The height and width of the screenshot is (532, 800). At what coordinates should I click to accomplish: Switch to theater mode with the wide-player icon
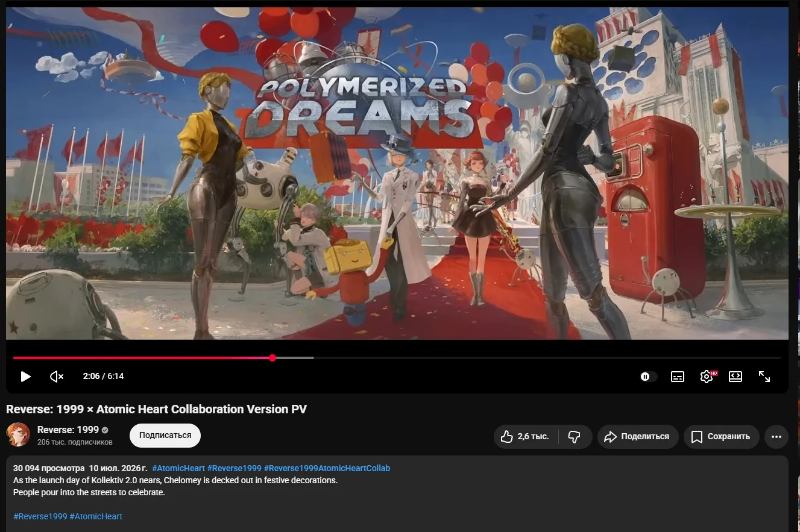click(735, 377)
